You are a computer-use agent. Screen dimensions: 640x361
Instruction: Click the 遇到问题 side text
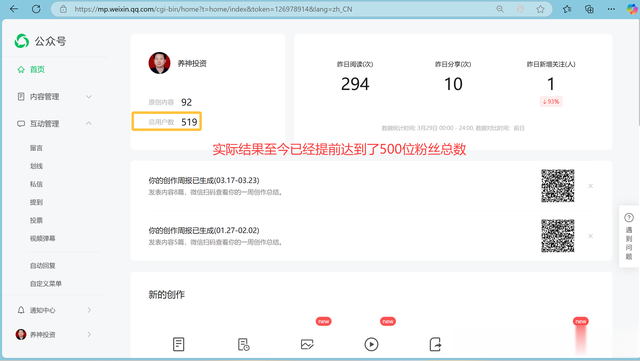click(629, 243)
